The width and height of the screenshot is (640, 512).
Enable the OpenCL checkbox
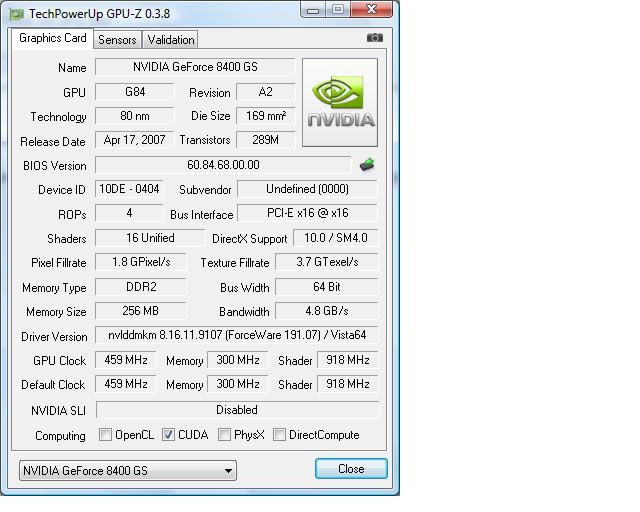(105, 434)
